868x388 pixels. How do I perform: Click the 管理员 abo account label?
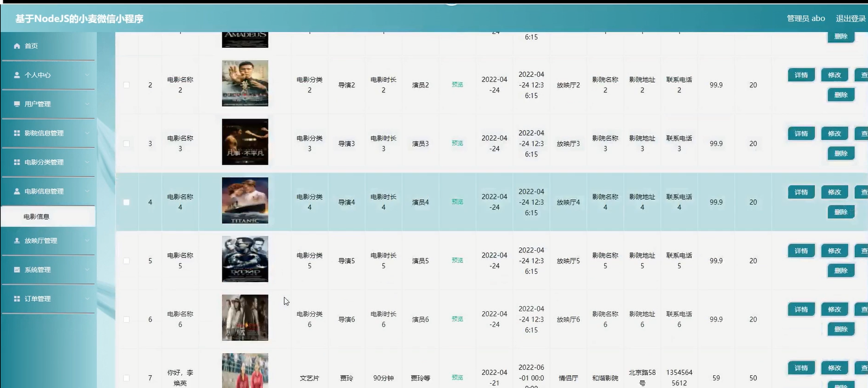[x=806, y=19]
